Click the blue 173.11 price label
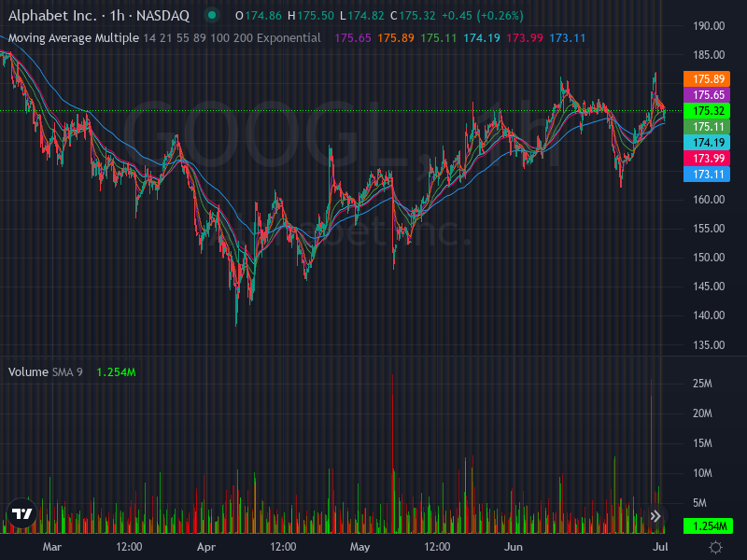Image resolution: width=747 pixels, height=560 pixels. click(707, 175)
